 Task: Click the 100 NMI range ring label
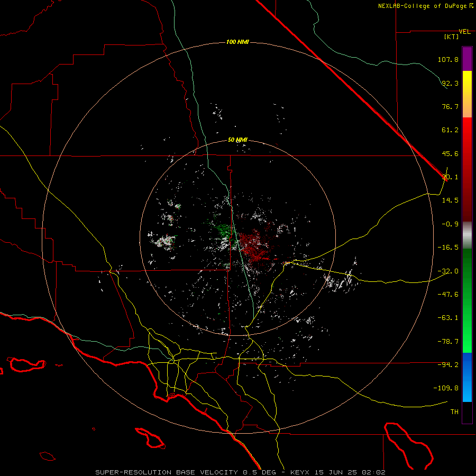237,42
